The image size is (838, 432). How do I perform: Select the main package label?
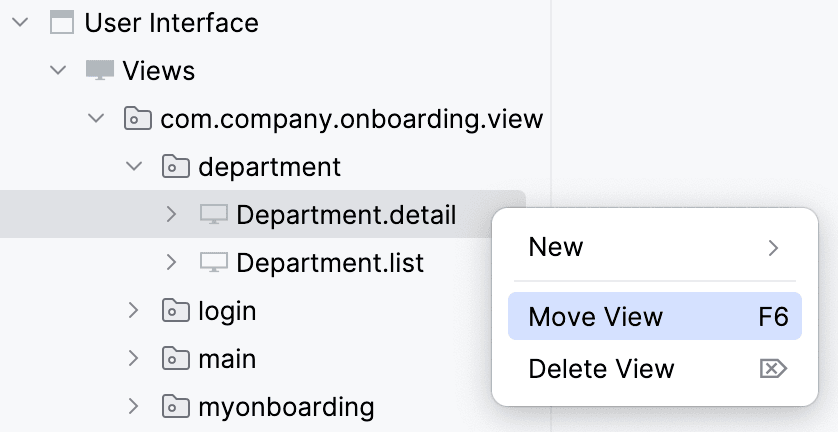pyautogui.click(x=227, y=358)
